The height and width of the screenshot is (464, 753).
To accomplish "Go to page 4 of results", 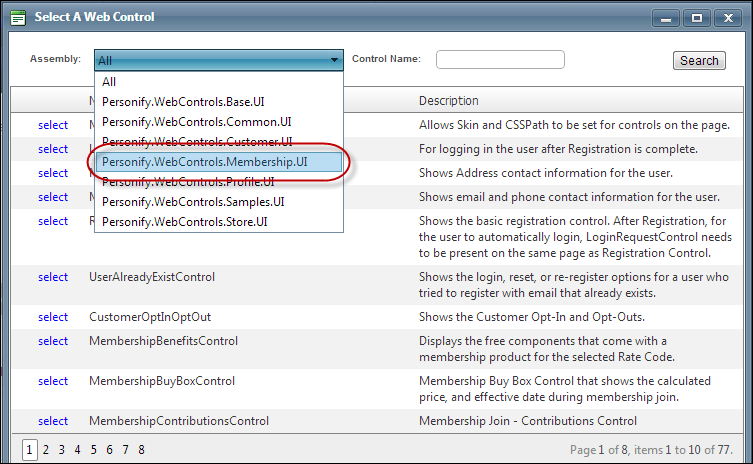I will click(77, 450).
